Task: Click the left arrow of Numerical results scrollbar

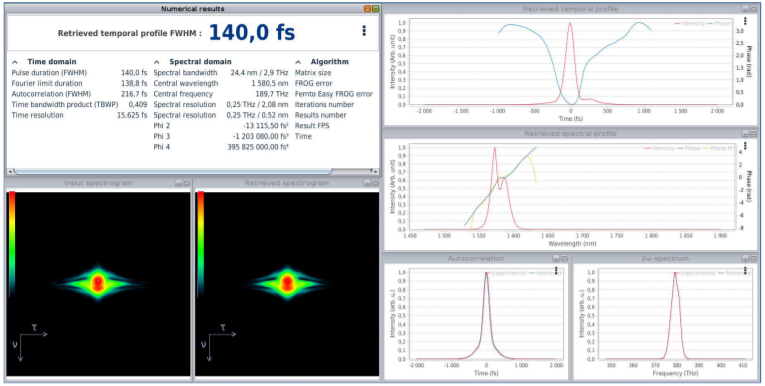Action: click(x=10, y=172)
